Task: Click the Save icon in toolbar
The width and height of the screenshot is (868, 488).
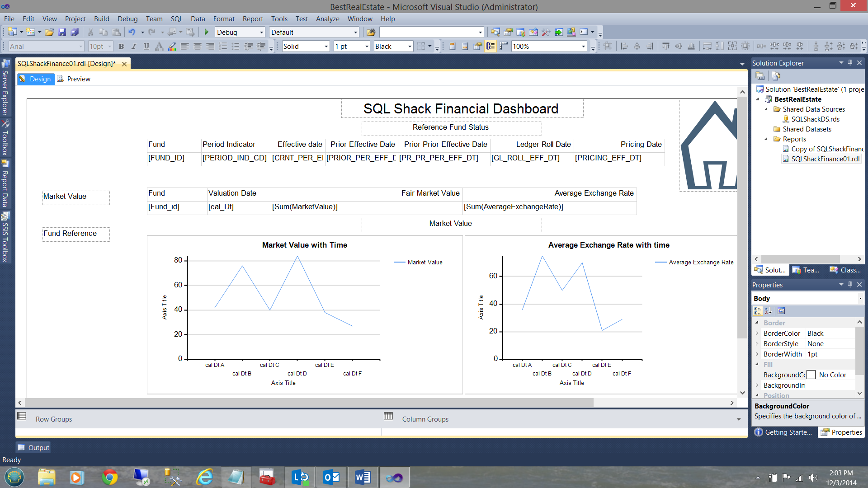Action: pyautogui.click(x=62, y=32)
